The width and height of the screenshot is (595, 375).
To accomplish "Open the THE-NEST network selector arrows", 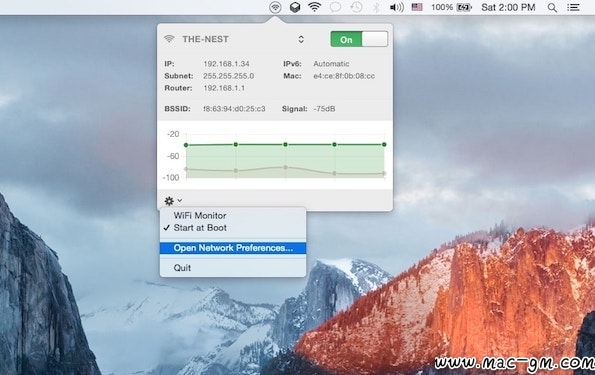I will point(301,39).
